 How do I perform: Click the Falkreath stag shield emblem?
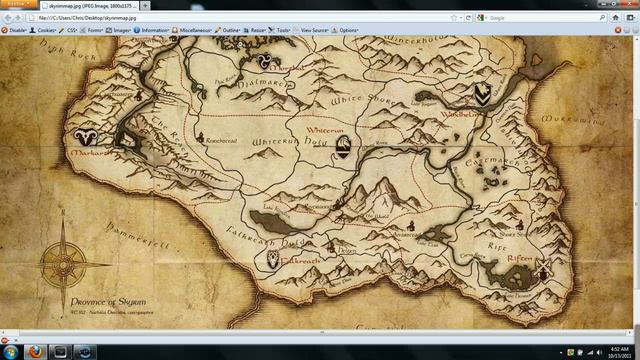[x=273, y=259]
